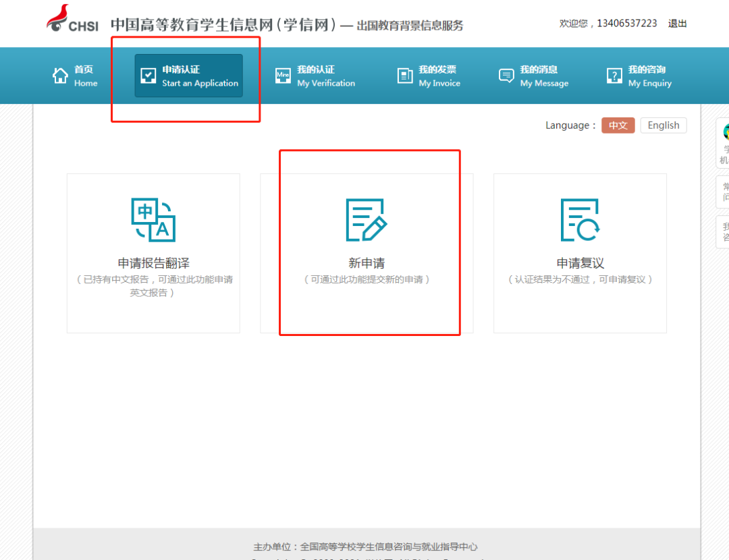Viewport: 729px width, 560px height.
Task: Switch language to 中文
Action: pyautogui.click(x=618, y=125)
